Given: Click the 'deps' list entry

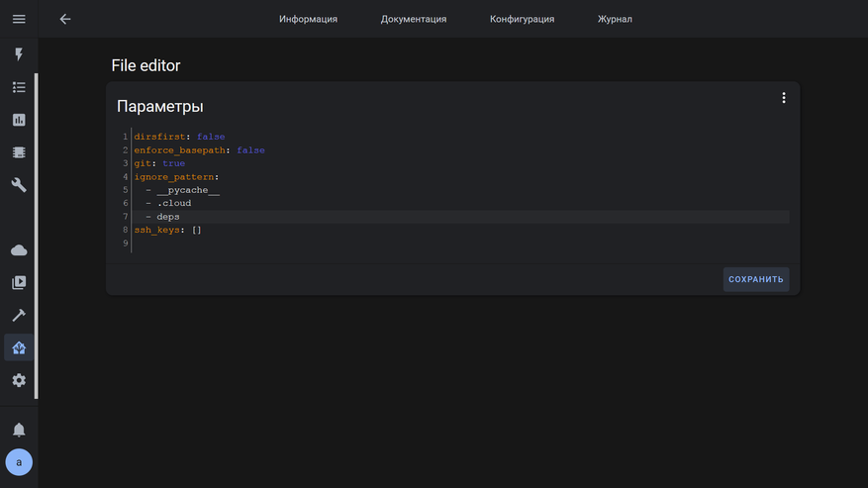Looking at the screenshot, I should 168,217.
